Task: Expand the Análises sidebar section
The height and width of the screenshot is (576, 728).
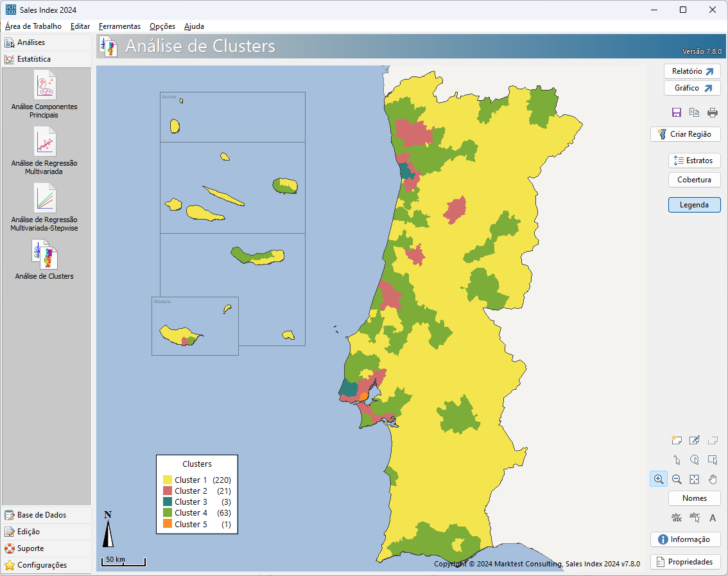Action: pyautogui.click(x=31, y=42)
